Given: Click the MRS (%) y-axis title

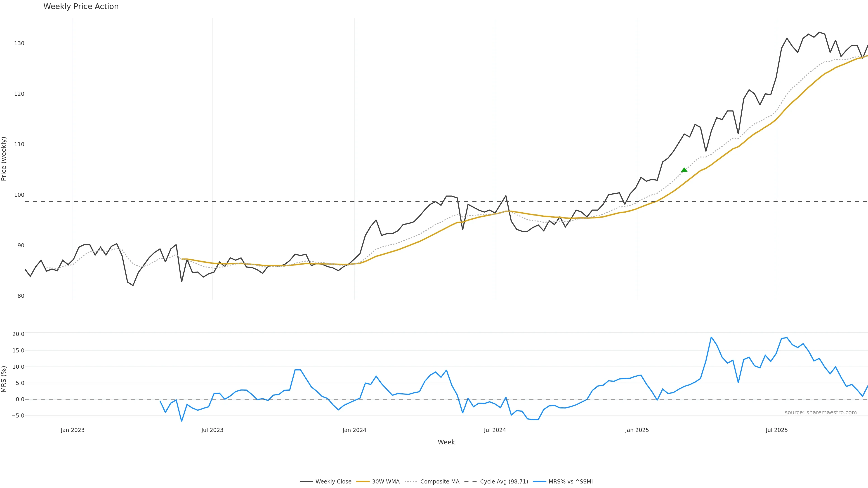Looking at the screenshot, I should (x=4, y=379).
